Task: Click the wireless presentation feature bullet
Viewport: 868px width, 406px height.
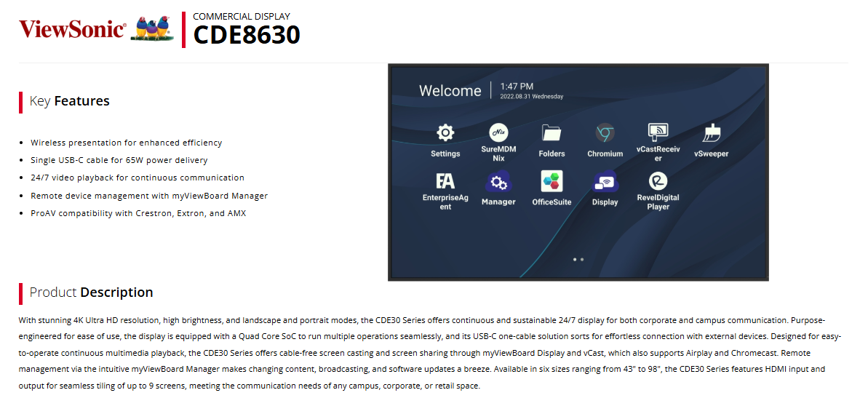Action: coord(126,143)
